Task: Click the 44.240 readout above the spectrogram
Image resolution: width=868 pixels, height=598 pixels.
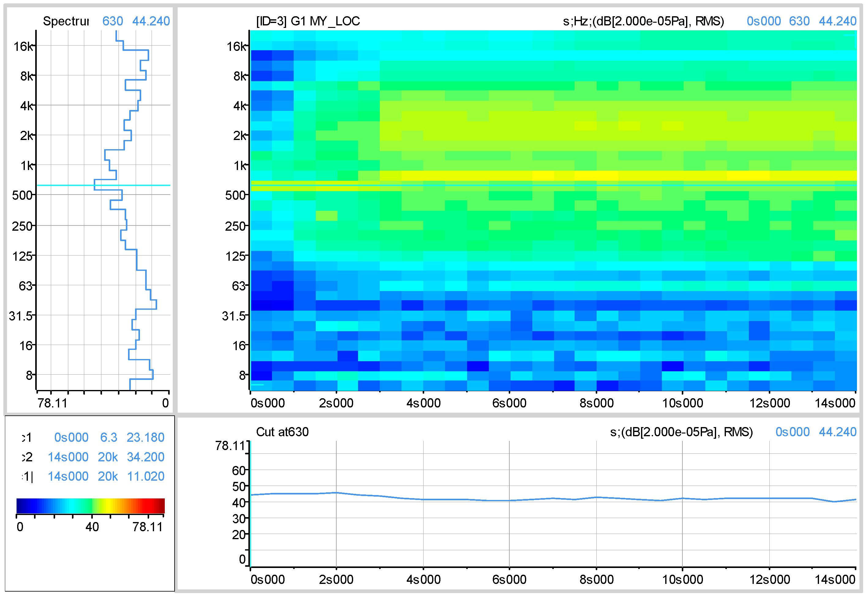Action: coord(837,21)
